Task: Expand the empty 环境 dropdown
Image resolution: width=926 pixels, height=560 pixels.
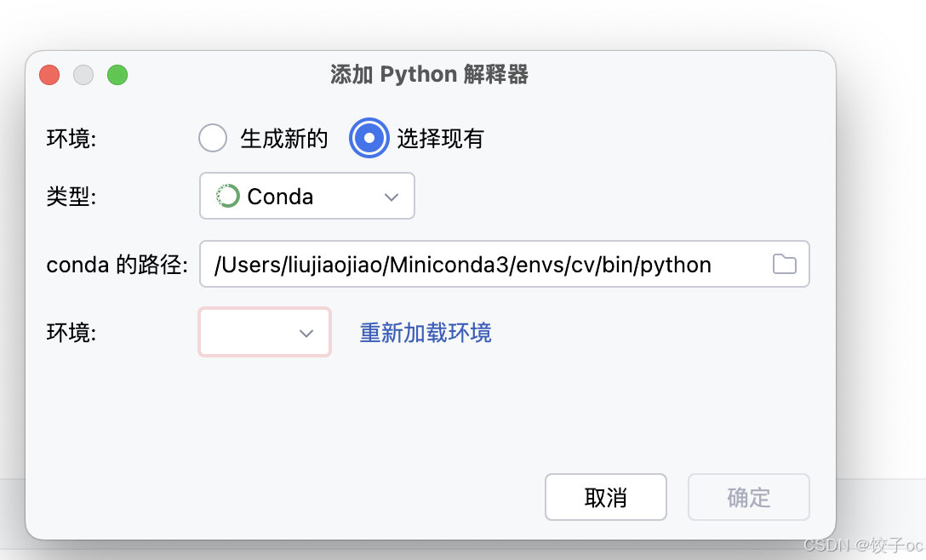Action: point(264,333)
